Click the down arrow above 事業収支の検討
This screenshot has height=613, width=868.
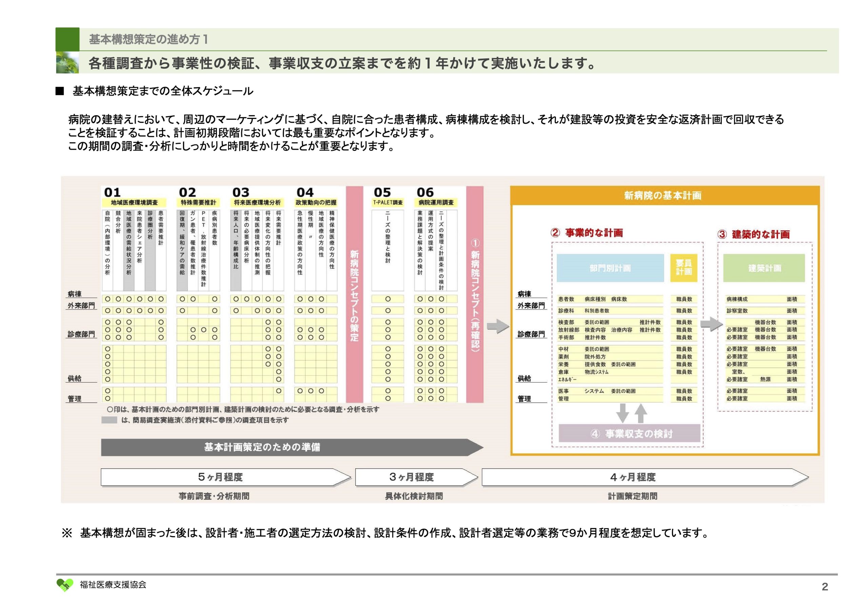click(x=622, y=413)
